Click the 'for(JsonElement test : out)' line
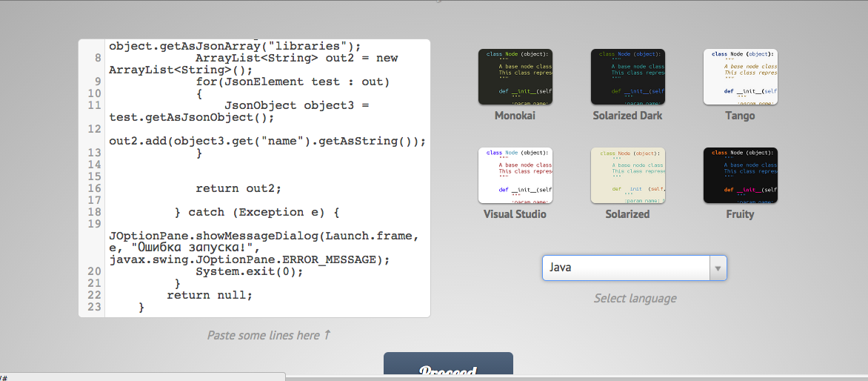This screenshot has width=868, height=381. click(x=293, y=82)
